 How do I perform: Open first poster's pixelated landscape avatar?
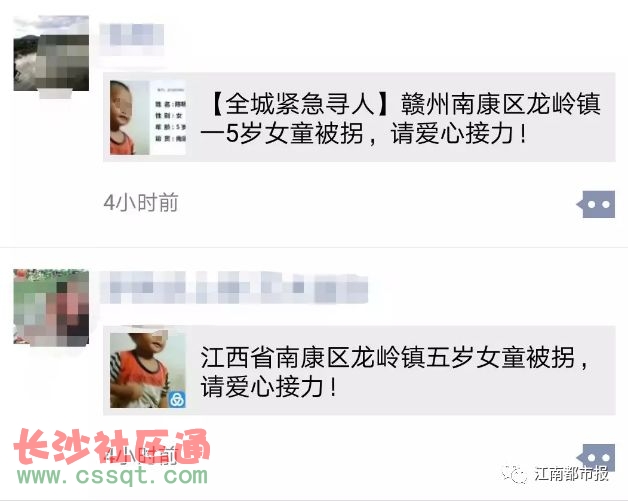click(51, 53)
